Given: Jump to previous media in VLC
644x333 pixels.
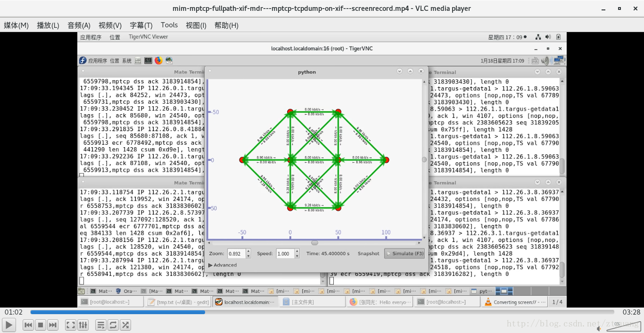Looking at the screenshot, I should (28, 325).
